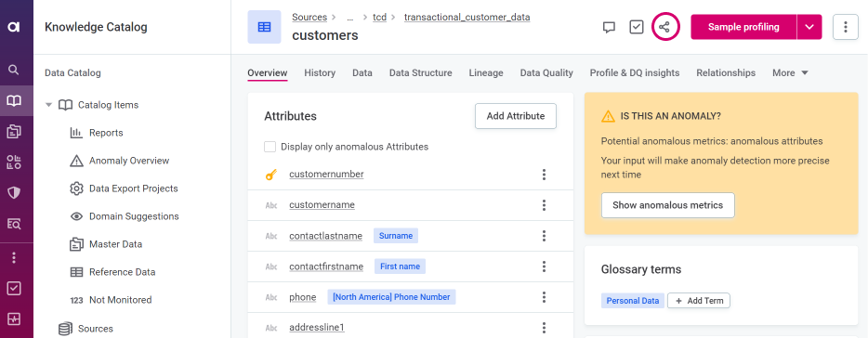The image size is (868, 338).
Task: Open the contactfirstname attribute link
Action: tap(326, 266)
